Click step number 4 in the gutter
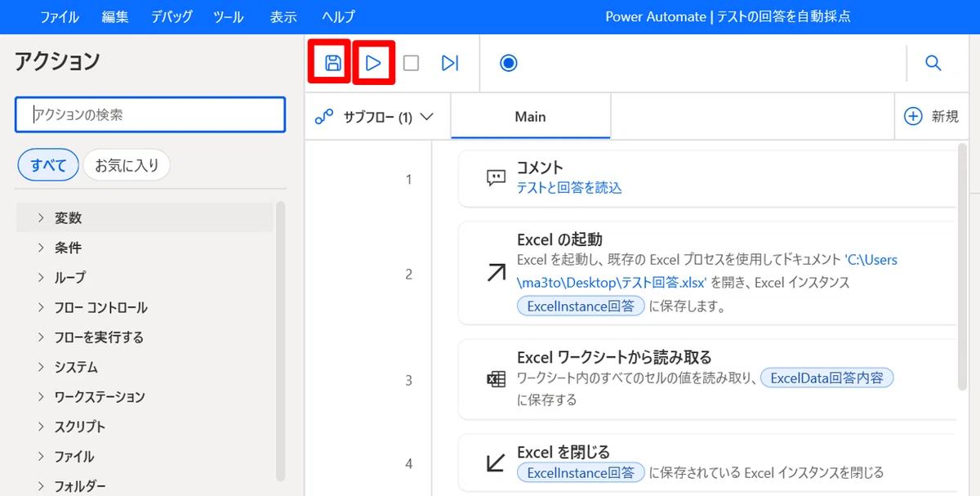 (408, 463)
